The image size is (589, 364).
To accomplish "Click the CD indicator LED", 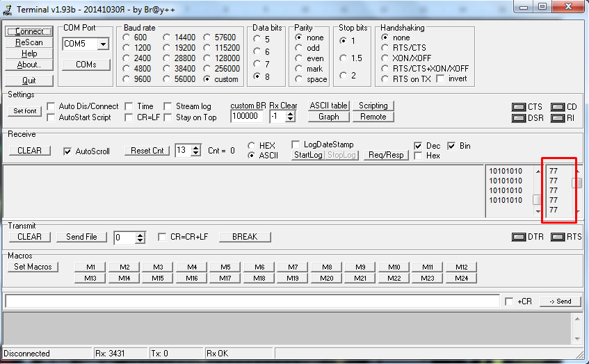I will (x=558, y=107).
